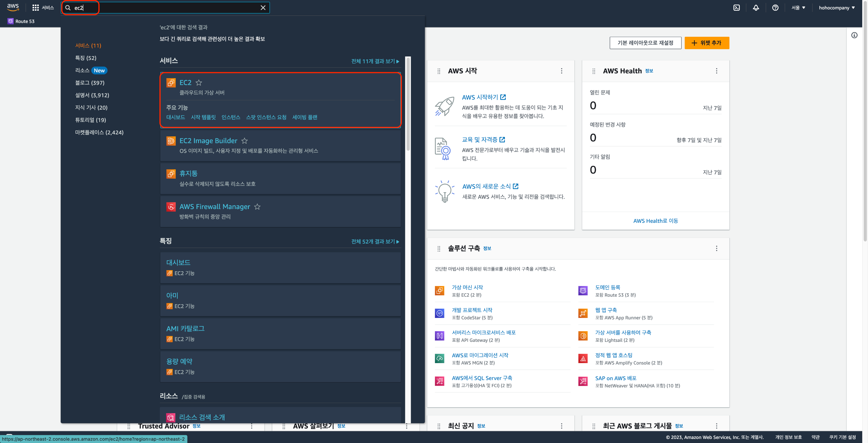Screen dimensions: 868x443
Task: Select the 특징 (52) results category
Action: pyautogui.click(x=86, y=58)
